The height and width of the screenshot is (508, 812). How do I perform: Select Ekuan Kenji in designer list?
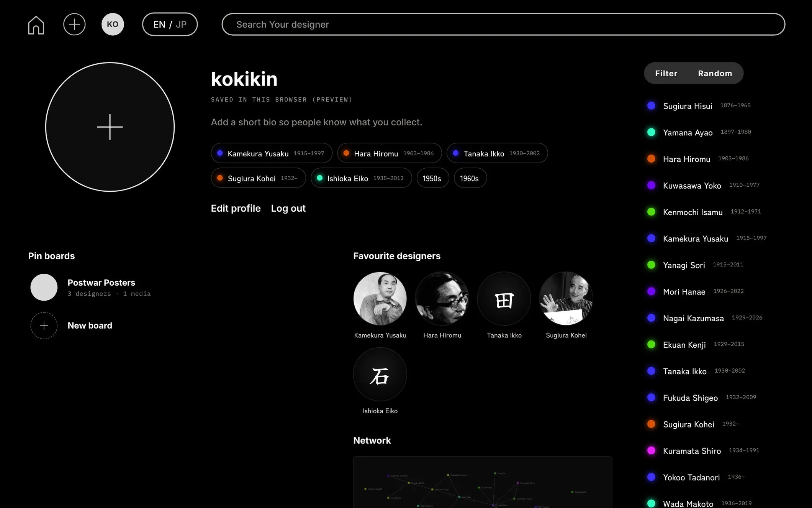pos(695,344)
